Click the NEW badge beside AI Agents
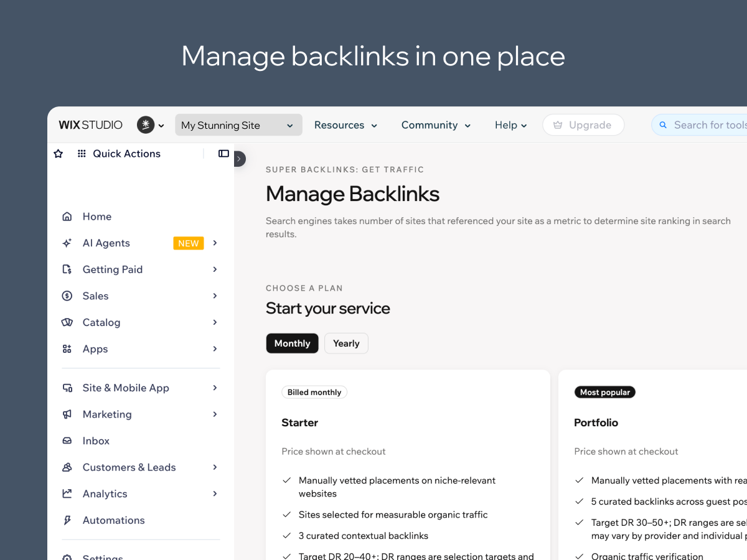Image resolution: width=747 pixels, height=560 pixels. 189,243
